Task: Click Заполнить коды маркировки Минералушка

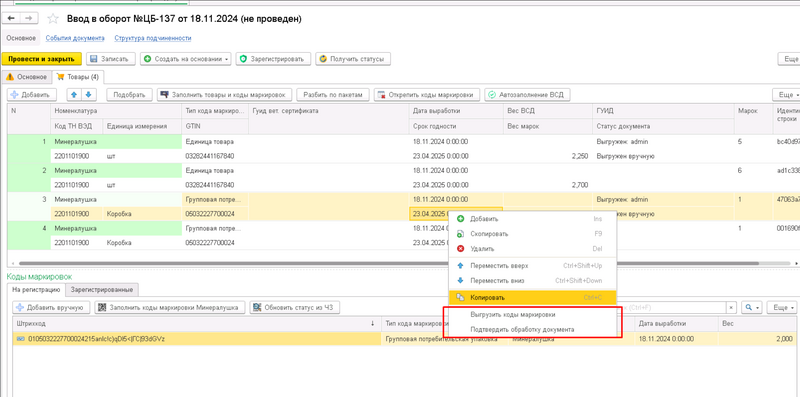Action: coord(170,308)
